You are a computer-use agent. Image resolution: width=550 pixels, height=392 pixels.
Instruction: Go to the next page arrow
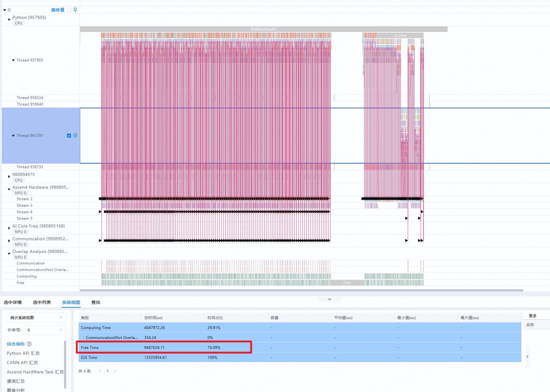115,371
